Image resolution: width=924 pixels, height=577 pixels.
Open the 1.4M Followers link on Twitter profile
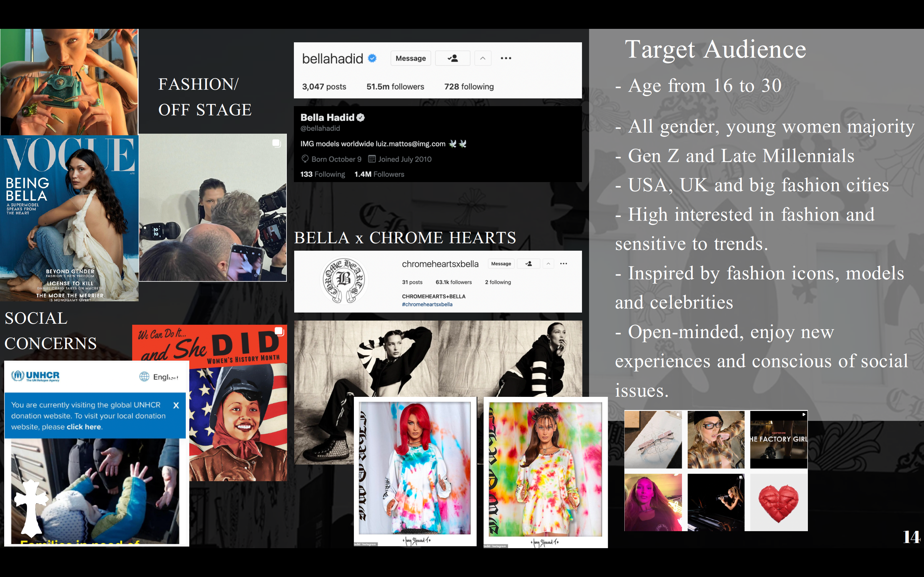(379, 174)
